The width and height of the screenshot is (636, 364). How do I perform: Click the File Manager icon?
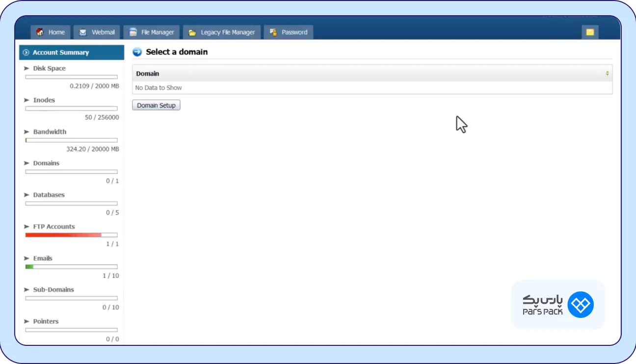(132, 32)
